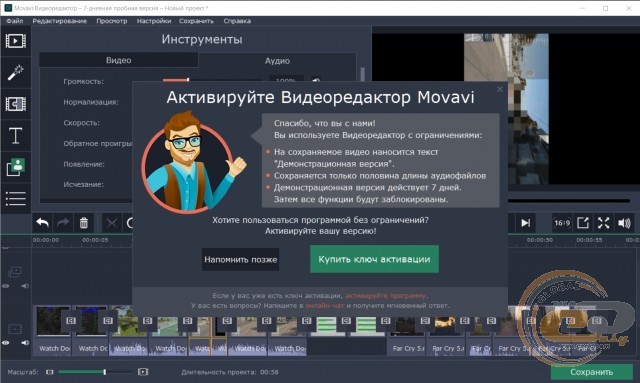Switch preview to full screen
Image resolution: width=640 pixels, height=383 pixels.
pos(603,223)
